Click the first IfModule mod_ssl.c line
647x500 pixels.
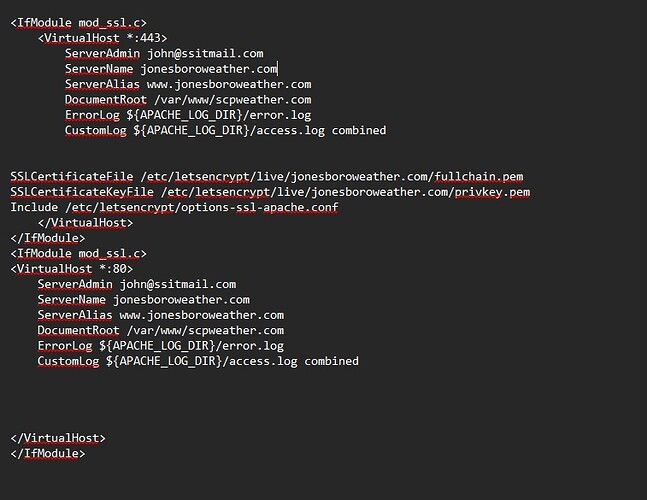78,23
